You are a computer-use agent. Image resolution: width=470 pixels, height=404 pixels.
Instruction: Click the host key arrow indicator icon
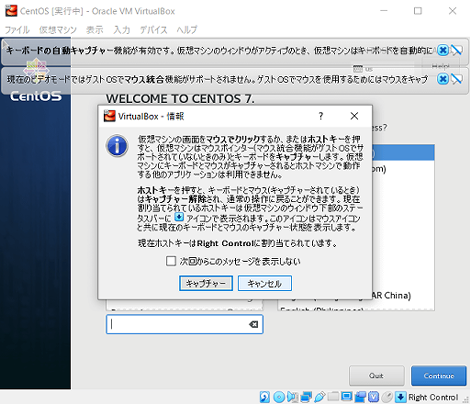point(401,397)
